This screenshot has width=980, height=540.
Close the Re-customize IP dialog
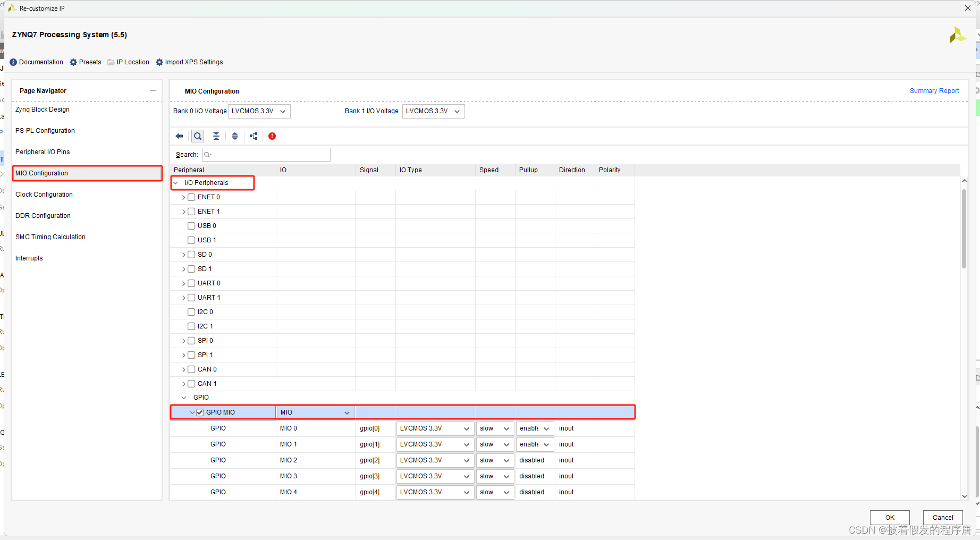(x=968, y=8)
